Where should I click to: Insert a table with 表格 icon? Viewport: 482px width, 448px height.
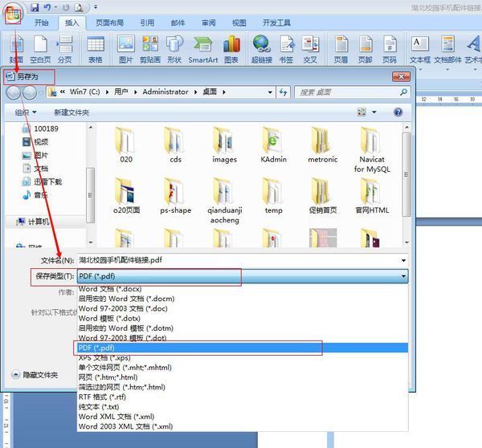point(96,48)
